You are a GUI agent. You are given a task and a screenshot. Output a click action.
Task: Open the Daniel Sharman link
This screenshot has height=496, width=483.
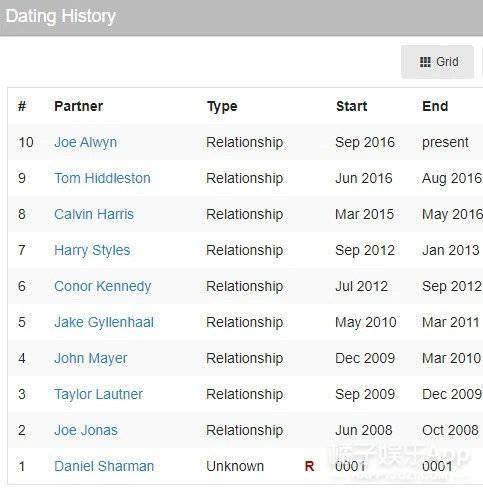click(x=104, y=466)
